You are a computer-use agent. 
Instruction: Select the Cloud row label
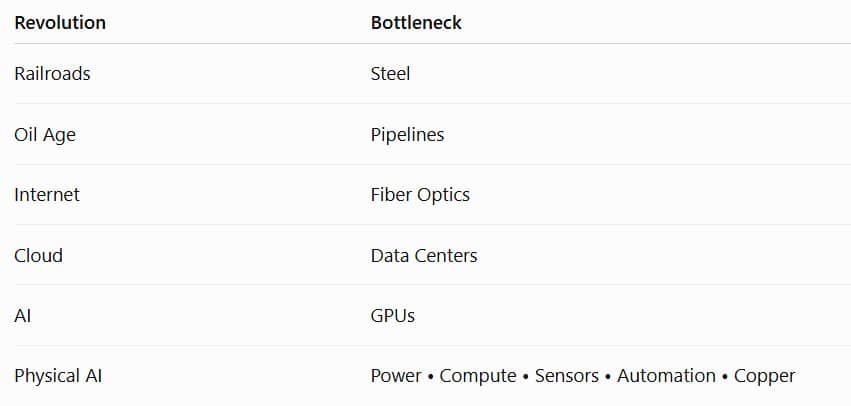(39, 255)
